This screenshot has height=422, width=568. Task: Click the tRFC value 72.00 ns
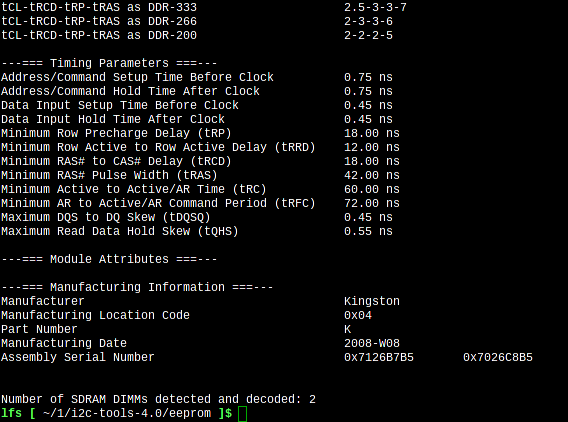(372, 203)
